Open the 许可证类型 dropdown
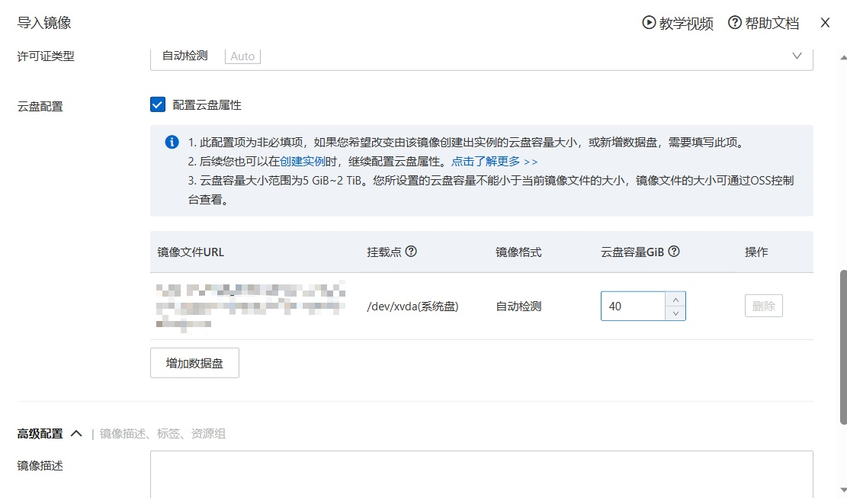The image size is (847, 504). pyautogui.click(x=480, y=56)
